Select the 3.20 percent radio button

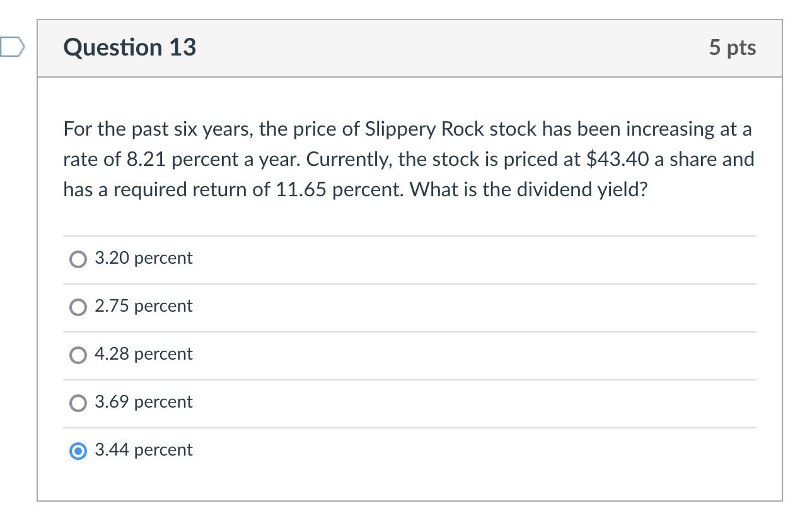click(x=77, y=259)
